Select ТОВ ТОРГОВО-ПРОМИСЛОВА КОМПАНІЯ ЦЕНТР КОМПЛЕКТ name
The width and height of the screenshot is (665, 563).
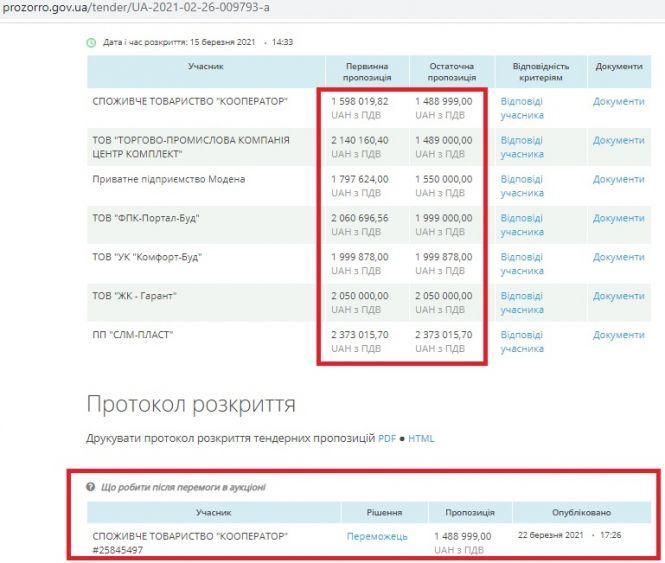(191, 147)
